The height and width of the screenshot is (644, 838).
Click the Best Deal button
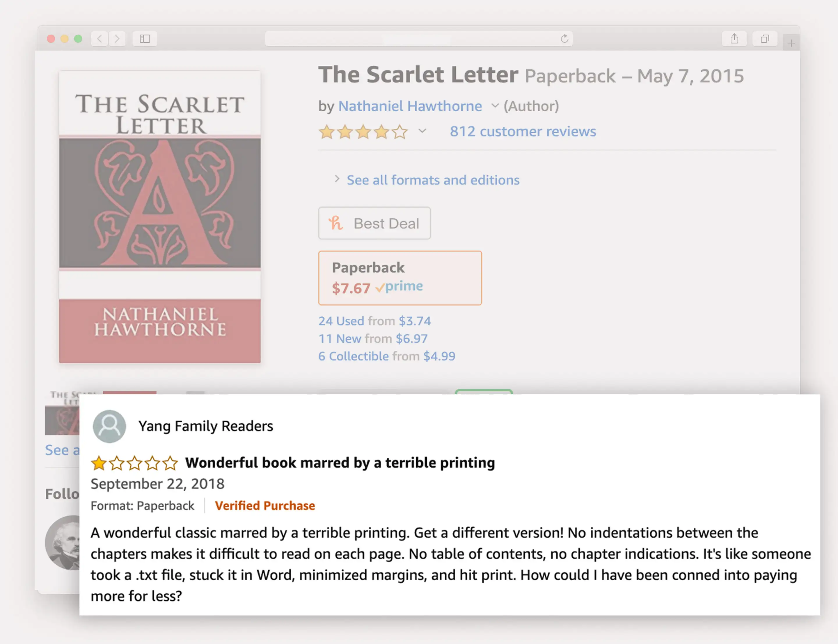pos(374,223)
